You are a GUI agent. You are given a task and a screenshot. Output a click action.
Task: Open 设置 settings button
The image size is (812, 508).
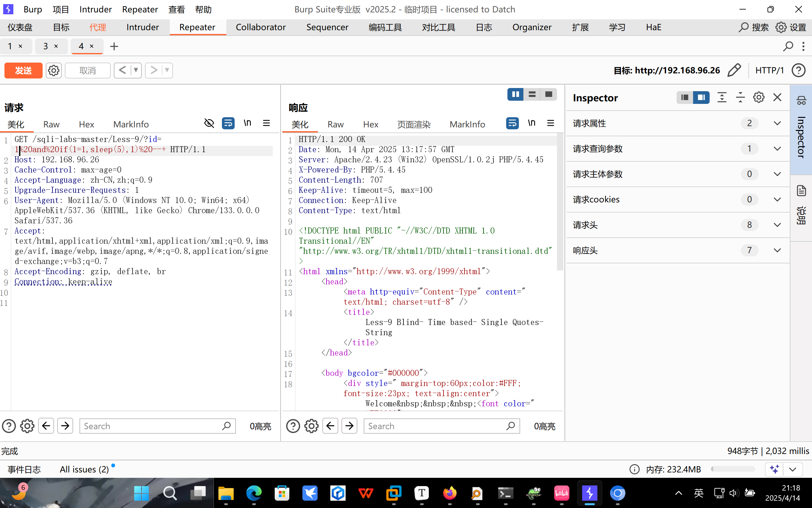pos(791,27)
